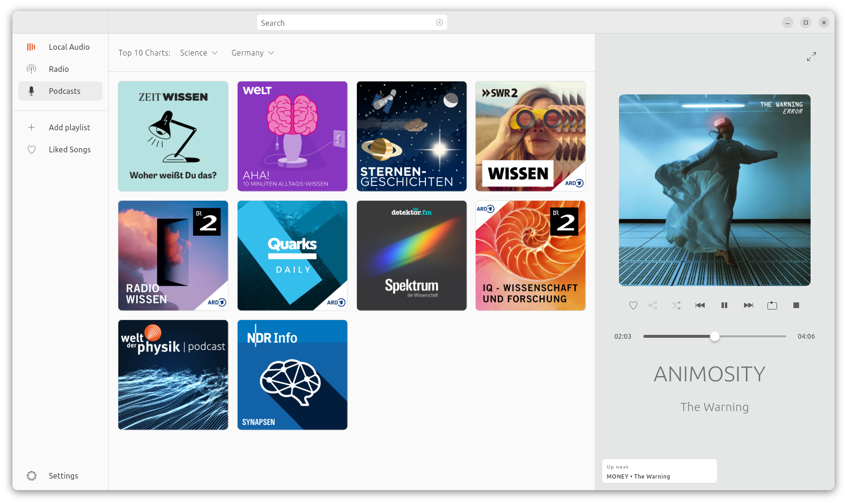This screenshot has width=847, height=504.
Task: Click the Local Audio bars icon
Action: [x=31, y=47]
